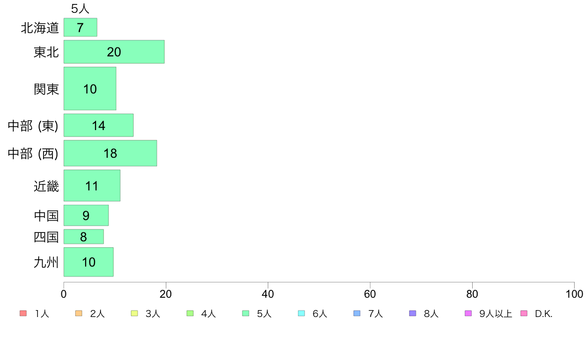This screenshot has height=364, width=588.
Task: Click the 5人 column header label
Action: pos(80,8)
